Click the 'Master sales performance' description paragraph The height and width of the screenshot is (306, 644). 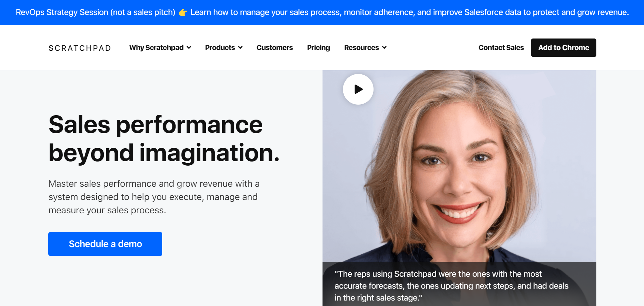pos(154,197)
